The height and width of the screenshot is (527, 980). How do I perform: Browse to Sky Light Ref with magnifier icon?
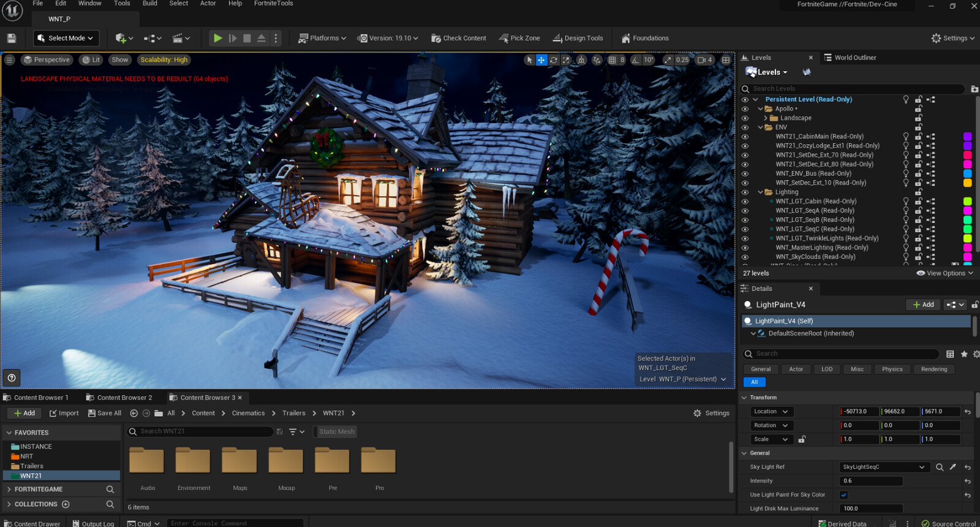940,467
